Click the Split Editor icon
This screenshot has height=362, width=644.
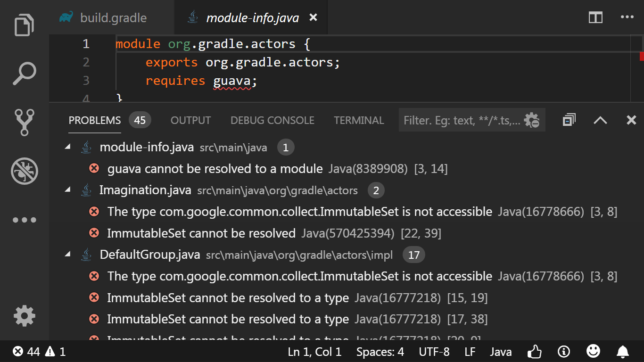(x=595, y=17)
